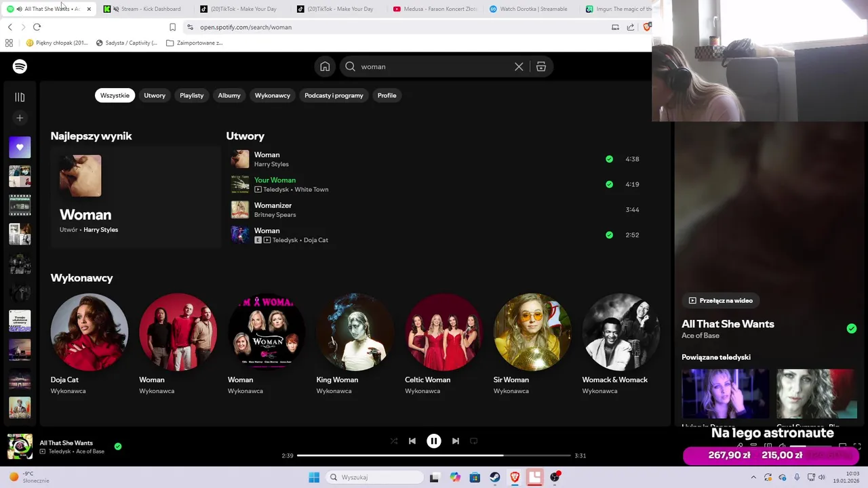Bookmark this page icon
Image resolution: width=868 pixels, height=488 pixels.
172,27
